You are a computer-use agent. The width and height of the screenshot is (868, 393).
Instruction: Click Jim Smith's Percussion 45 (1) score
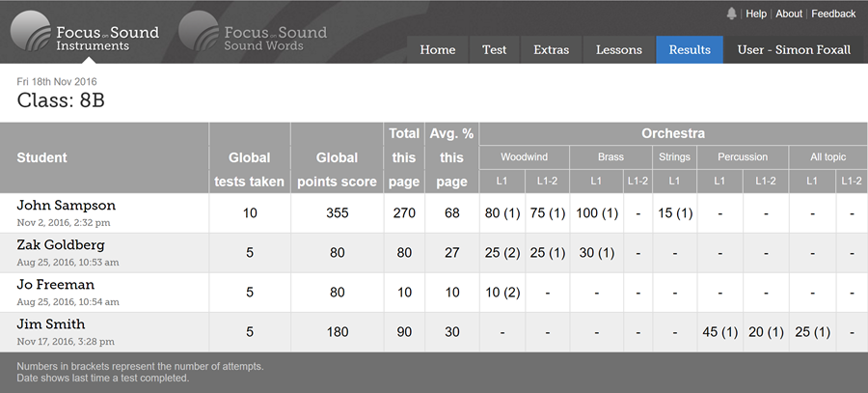click(x=719, y=332)
